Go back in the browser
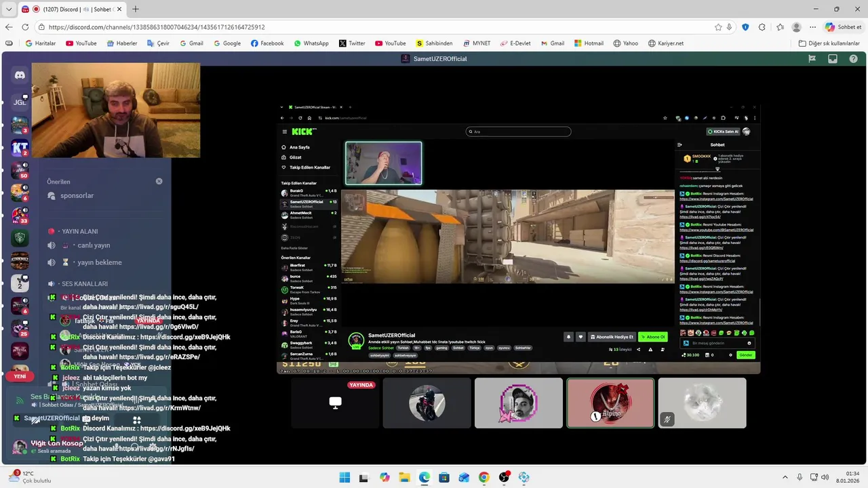Screen dimensions: 868x488 pos(9,27)
